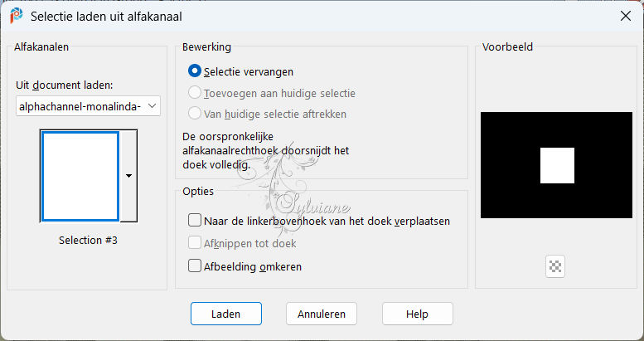The height and width of the screenshot is (341, 644).
Task: Expand the selection thumbnail list arrow
Action: coord(129,176)
